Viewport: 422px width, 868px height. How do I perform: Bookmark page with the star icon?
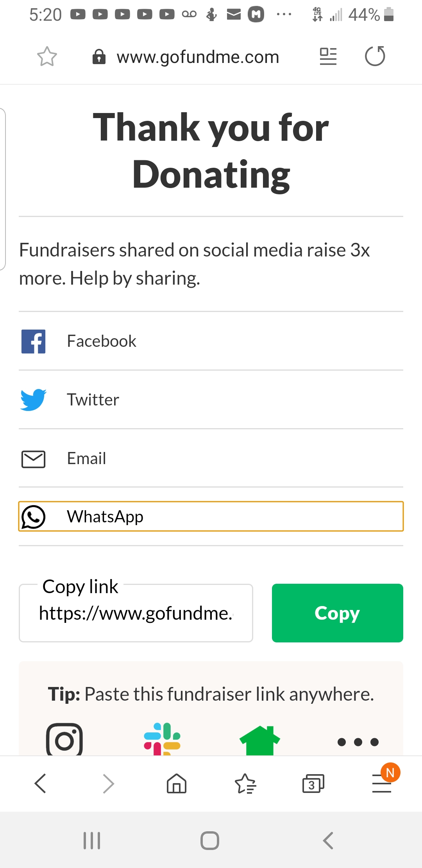point(47,57)
